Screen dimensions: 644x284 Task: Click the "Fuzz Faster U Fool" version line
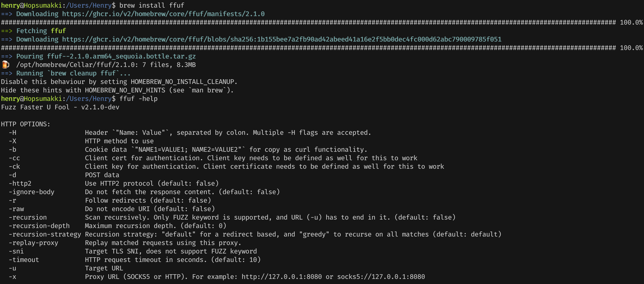pyautogui.click(x=60, y=107)
